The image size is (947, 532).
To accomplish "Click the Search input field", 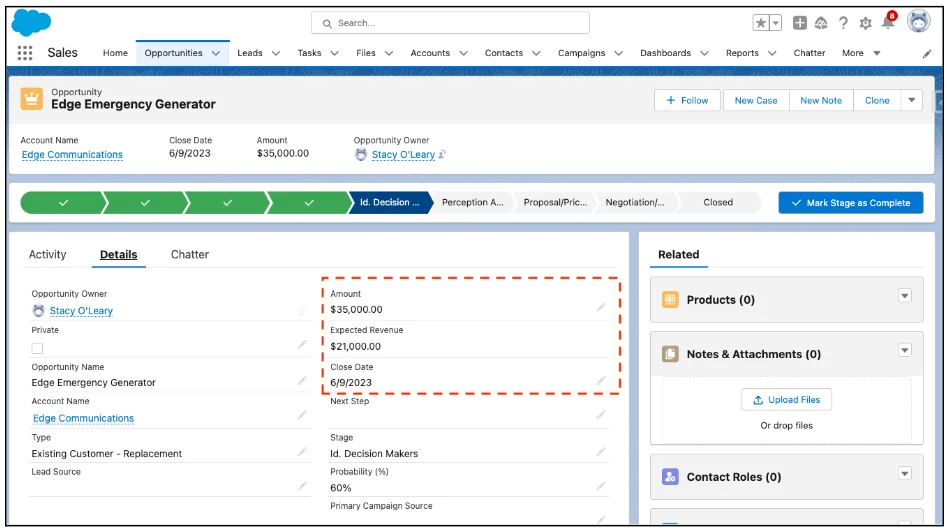I will [450, 23].
